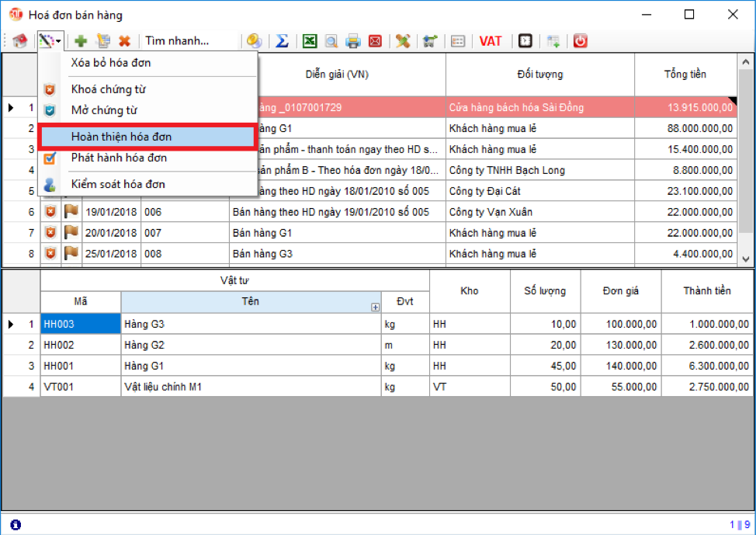
Task: Click the red power exit icon
Action: 580,41
